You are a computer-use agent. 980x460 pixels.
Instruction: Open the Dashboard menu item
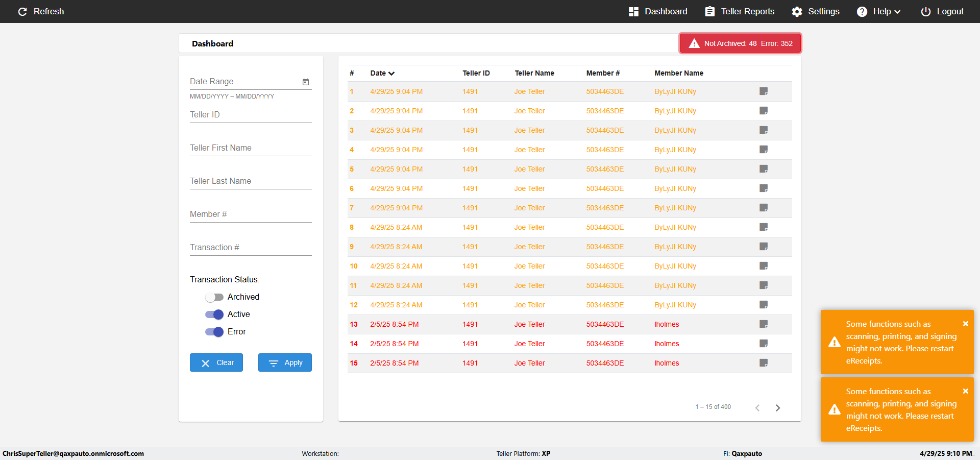pyautogui.click(x=658, y=11)
